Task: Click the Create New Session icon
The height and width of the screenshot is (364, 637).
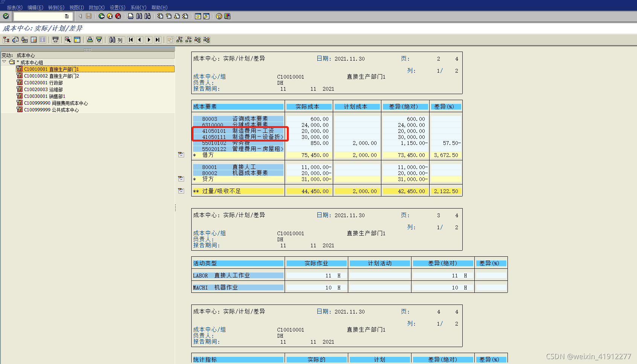Action: click(198, 16)
